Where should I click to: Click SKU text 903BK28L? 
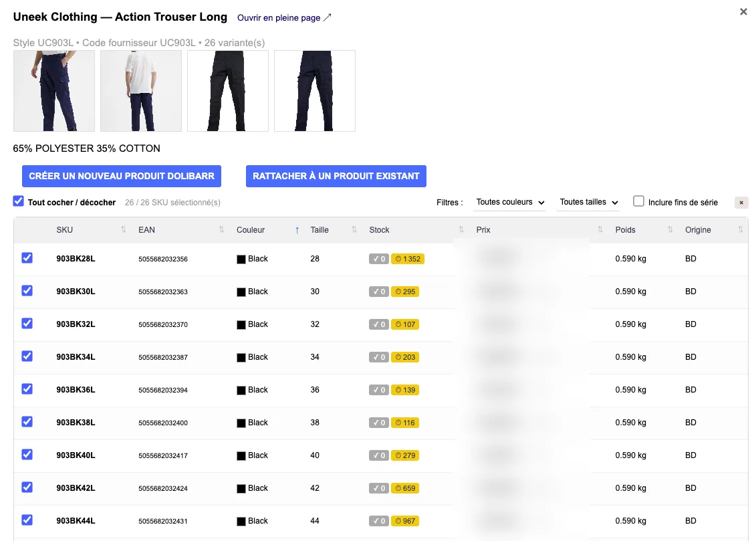[76, 259]
